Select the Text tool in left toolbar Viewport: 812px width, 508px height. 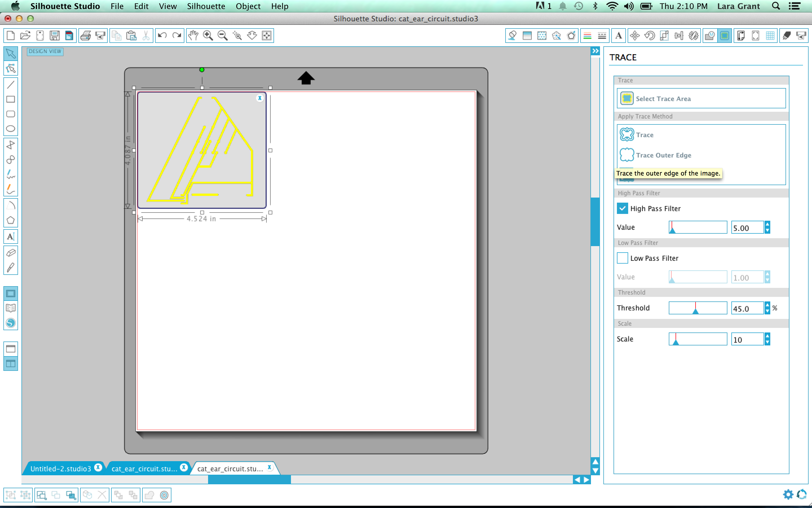pos(11,237)
